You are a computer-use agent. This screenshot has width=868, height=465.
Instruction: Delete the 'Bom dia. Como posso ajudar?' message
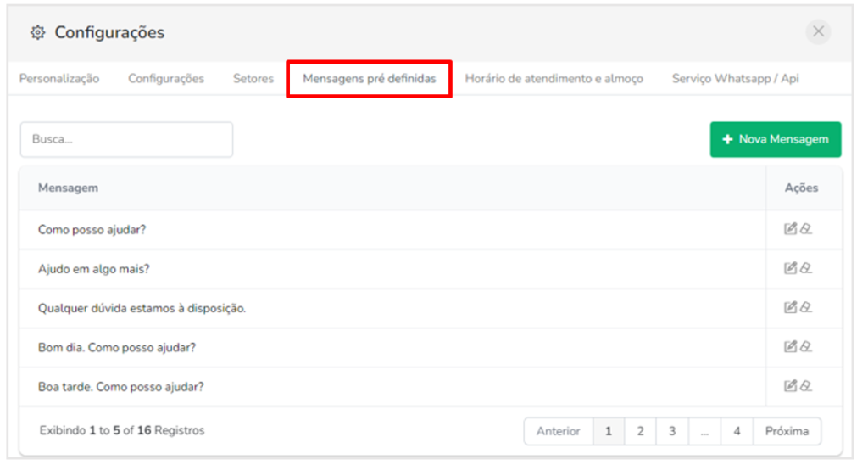pos(806,346)
